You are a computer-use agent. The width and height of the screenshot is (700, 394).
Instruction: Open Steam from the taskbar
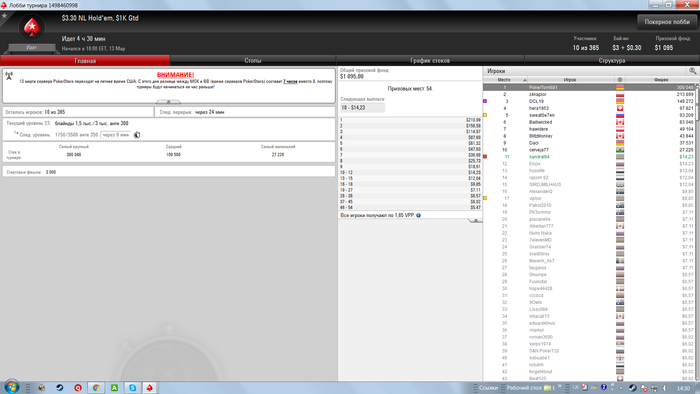click(59, 388)
